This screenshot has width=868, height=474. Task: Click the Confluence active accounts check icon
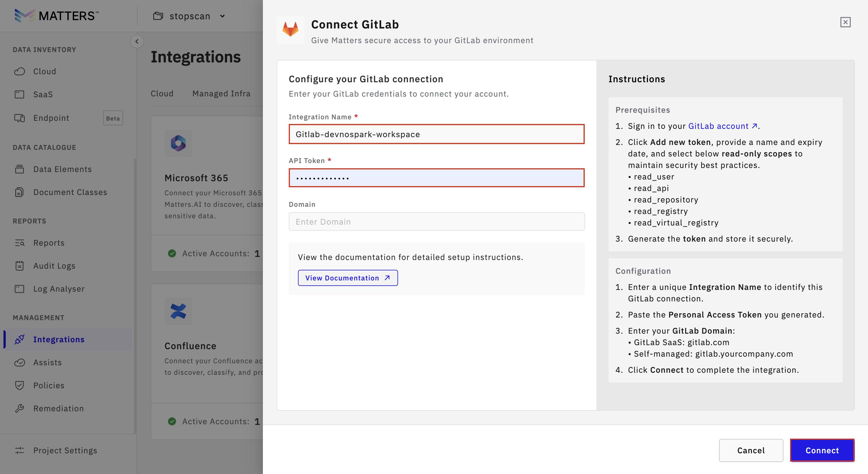coord(172,421)
